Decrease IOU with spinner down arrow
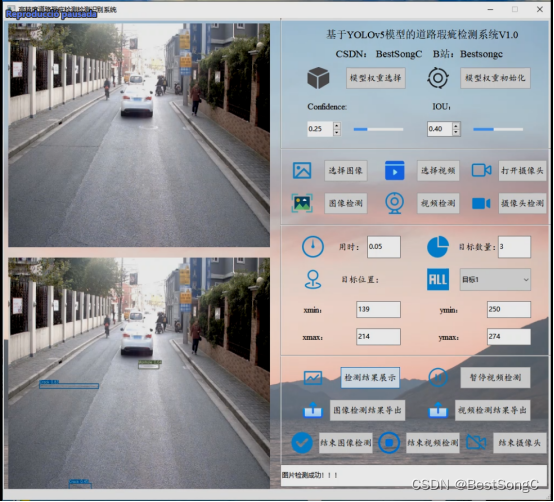Image resolution: width=554 pixels, height=502 pixels. tap(456, 133)
